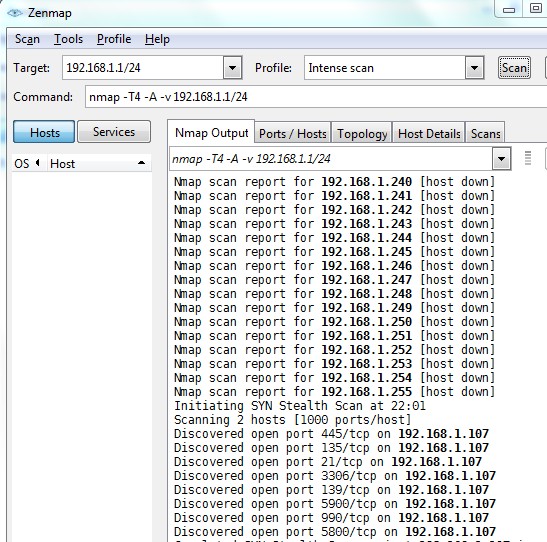Open the Tools menu
This screenshot has width=547, height=542.
(x=68, y=39)
